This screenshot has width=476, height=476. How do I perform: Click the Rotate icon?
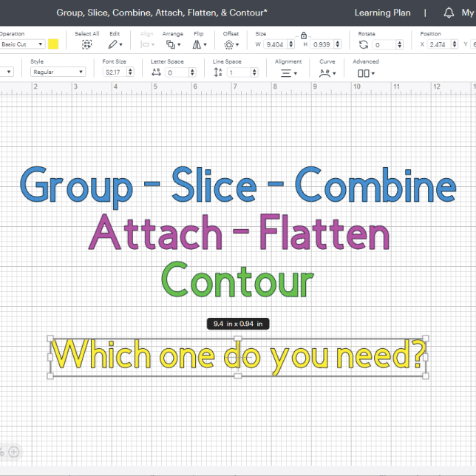[x=364, y=44]
